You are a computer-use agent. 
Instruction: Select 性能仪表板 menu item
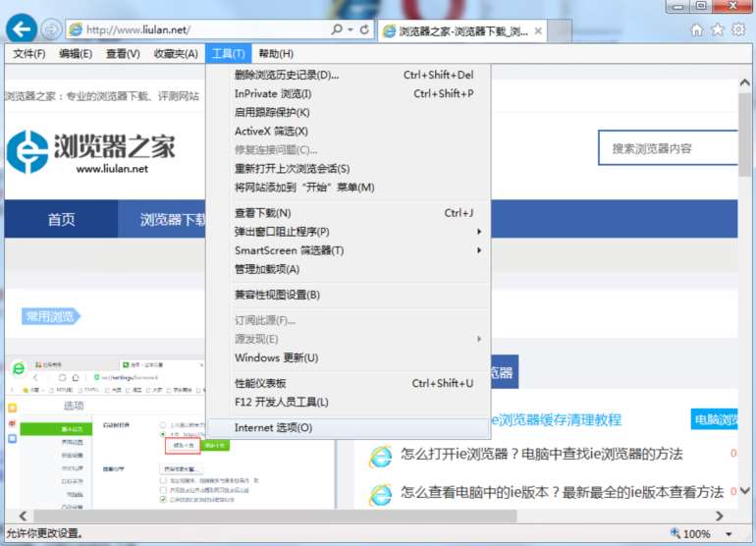coord(349,383)
